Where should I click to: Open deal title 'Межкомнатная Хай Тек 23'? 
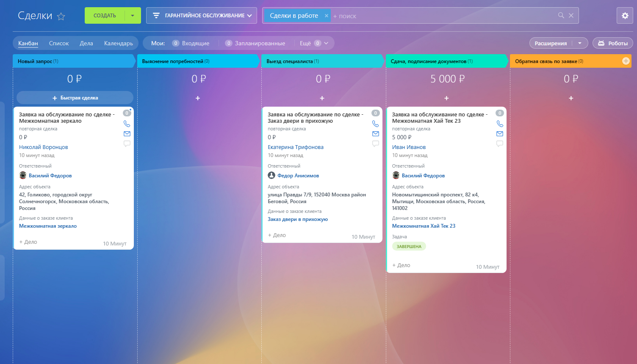coord(440,118)
